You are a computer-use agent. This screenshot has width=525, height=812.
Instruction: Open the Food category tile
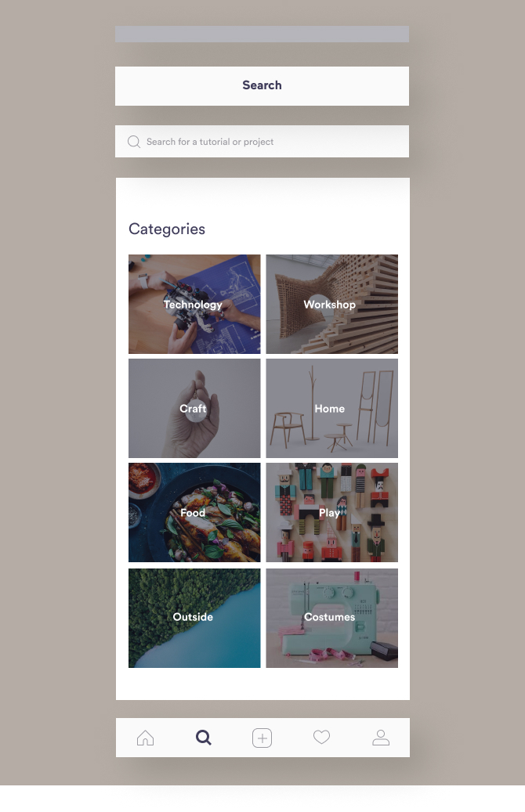194,512
